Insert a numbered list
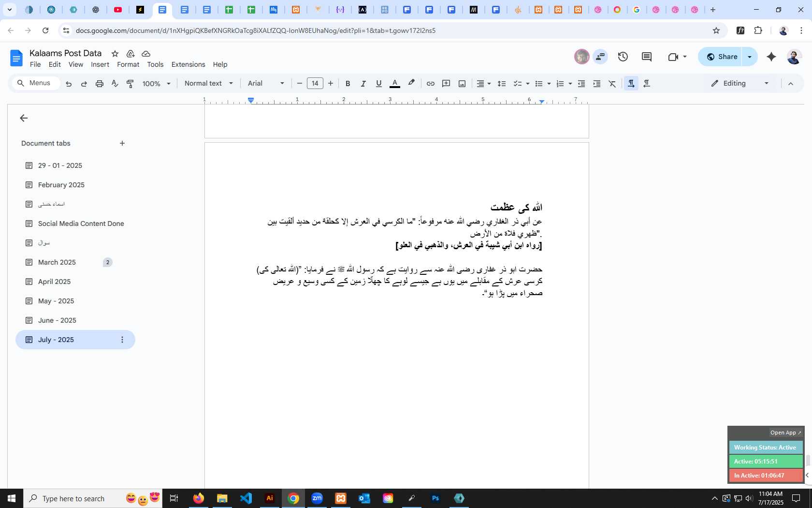The width and height of the screenshot is (812, 508). (560, 84)
